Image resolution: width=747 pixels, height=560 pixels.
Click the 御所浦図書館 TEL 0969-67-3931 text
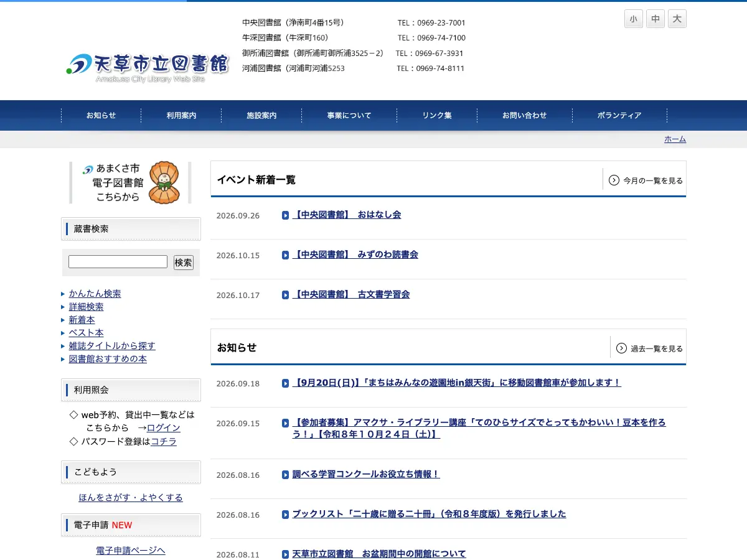(x=430, y=54)
